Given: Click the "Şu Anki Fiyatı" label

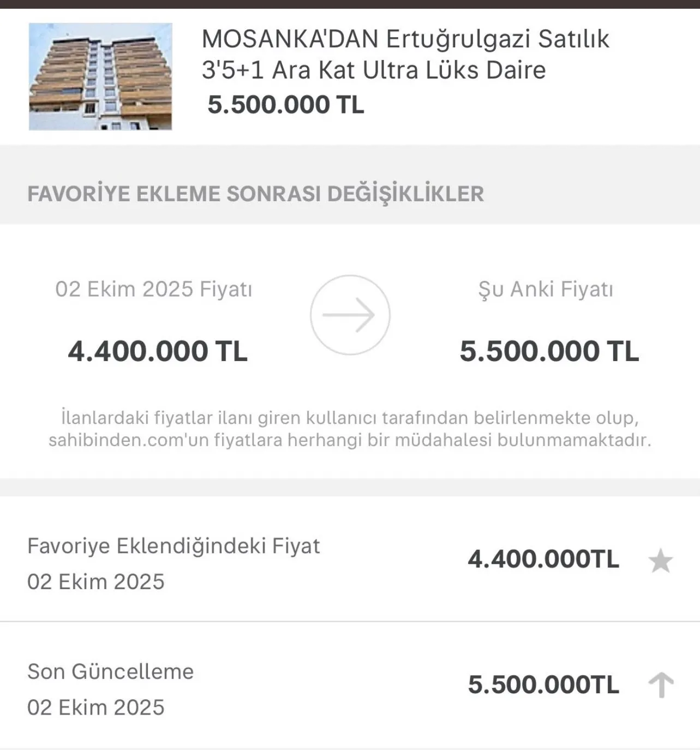Looking at the screenshot, I should coord(546,289).
